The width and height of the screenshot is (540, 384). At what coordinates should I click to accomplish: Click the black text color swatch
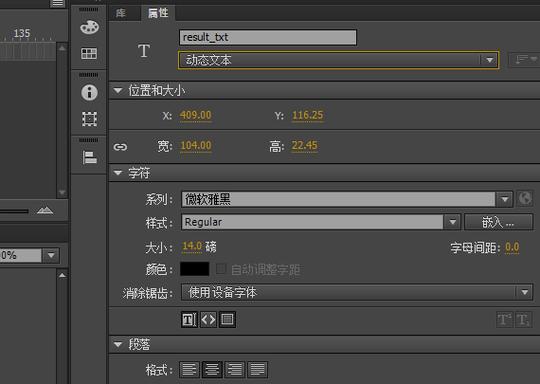(x=194, y=269)
